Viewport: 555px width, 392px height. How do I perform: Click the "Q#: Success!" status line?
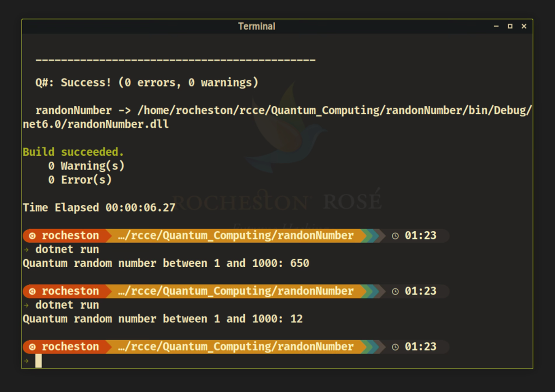point(147,83)
